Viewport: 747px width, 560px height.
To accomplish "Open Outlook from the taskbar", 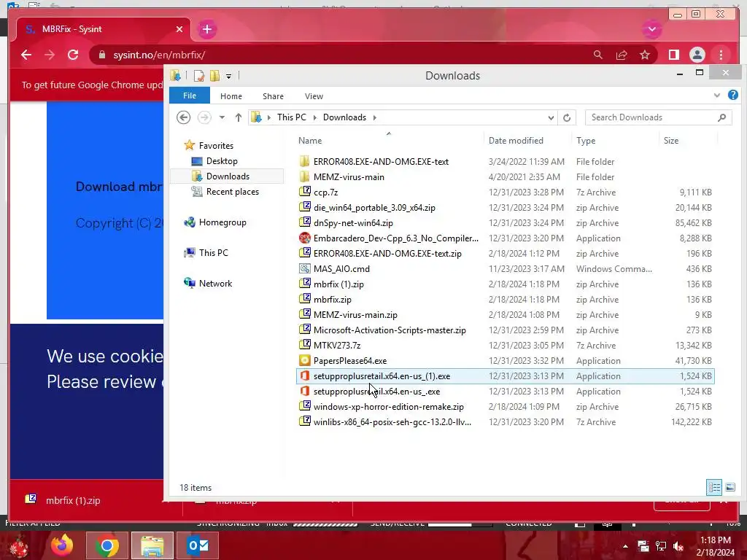I will click(x=198, y=545).
